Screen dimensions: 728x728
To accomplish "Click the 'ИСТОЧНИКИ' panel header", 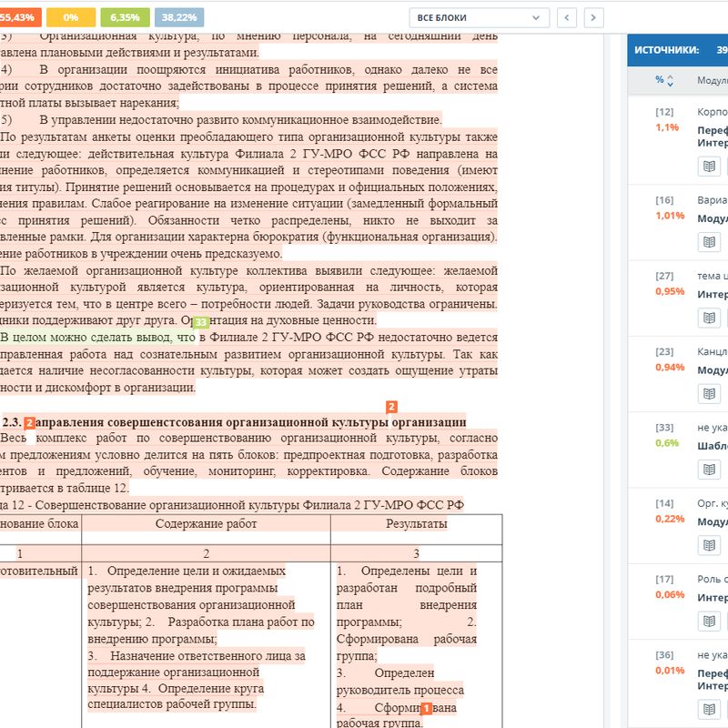I will point(666,50).
